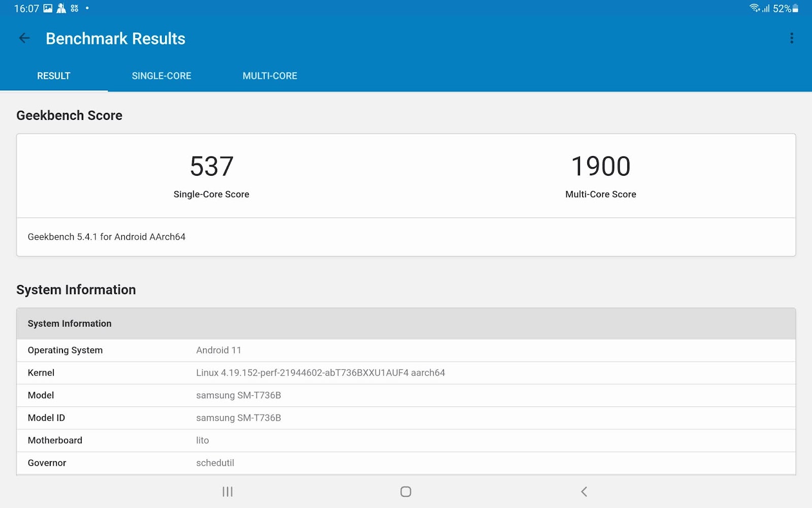This screenshot has width=812, height=508.
Task: Select the lito motherboard value
Action: coord(202,440)
